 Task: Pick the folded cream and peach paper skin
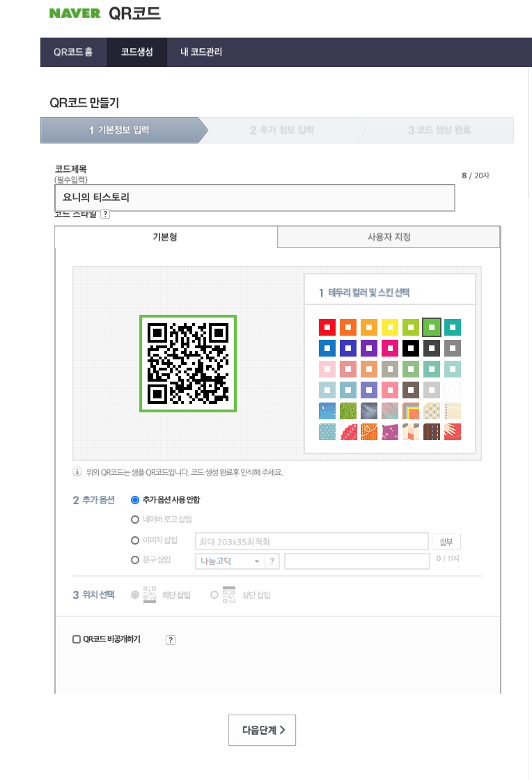411,432
